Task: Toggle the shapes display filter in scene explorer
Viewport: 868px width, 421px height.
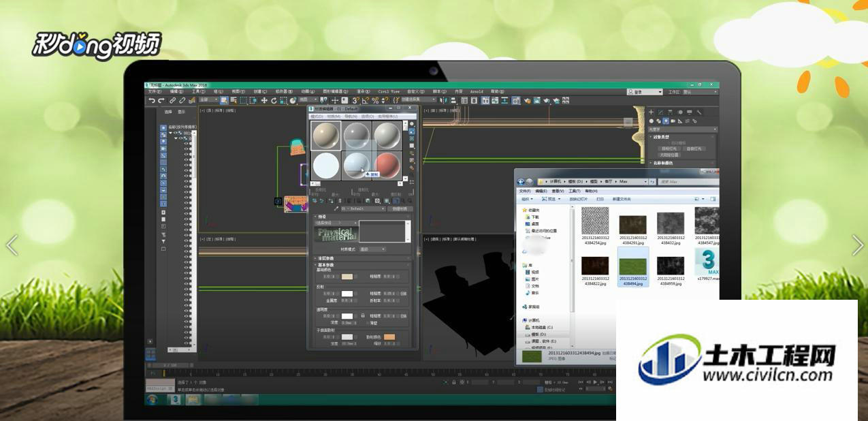Action: [163, 135]
